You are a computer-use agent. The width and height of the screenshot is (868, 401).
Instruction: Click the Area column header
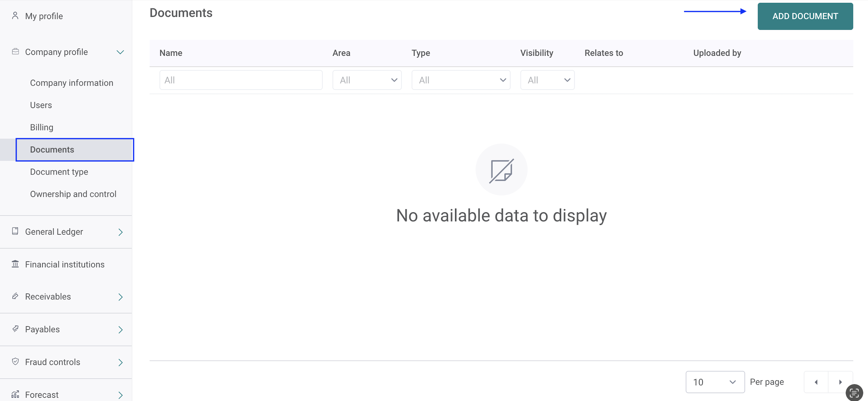[341, 53]
